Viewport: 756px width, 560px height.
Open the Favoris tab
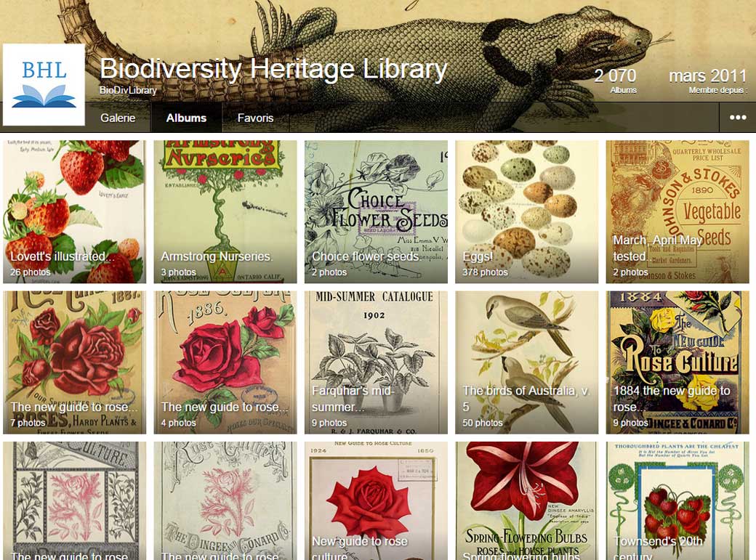pos(255,118)
